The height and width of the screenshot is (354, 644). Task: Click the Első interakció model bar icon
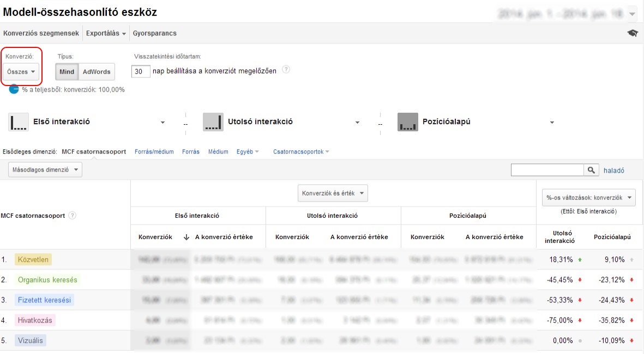(19, 122)
